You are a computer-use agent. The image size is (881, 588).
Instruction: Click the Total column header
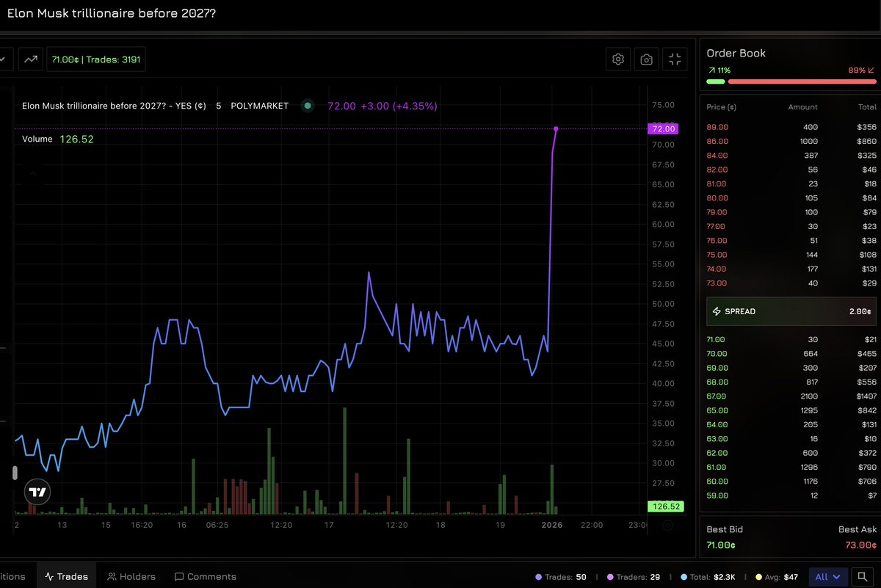click(866, 107)
